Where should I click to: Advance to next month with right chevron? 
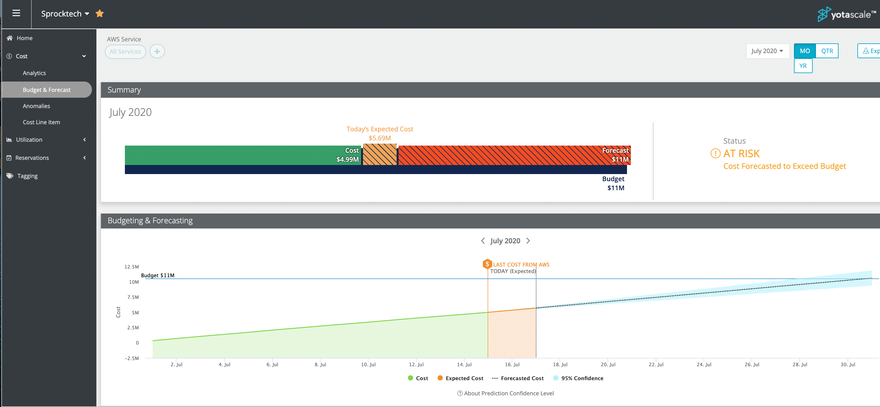point(528,241)
